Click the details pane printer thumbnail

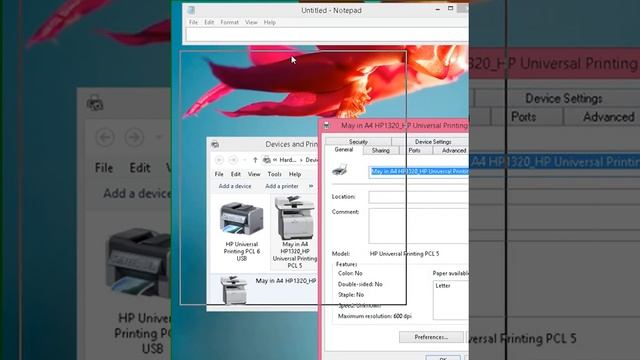click(234, 290)
